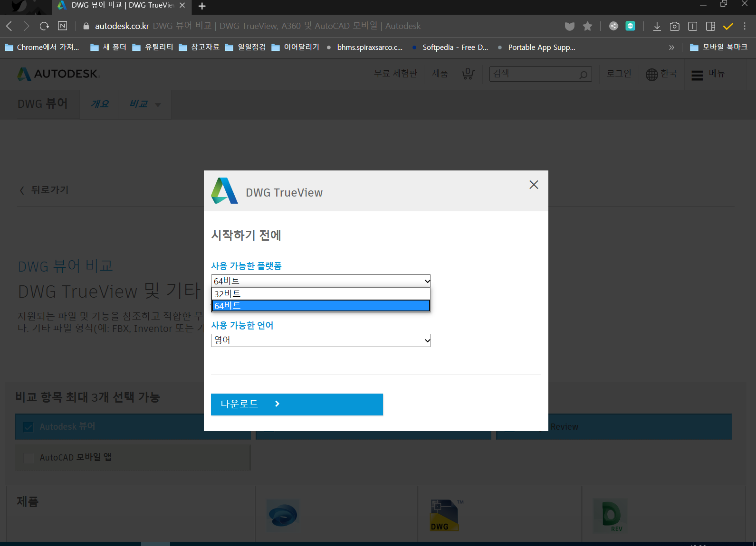Image resolution: width=756 pixels, height=546 pixels.
Task: Click the yellow checkmark extension icon
Action: pos(728,26)
